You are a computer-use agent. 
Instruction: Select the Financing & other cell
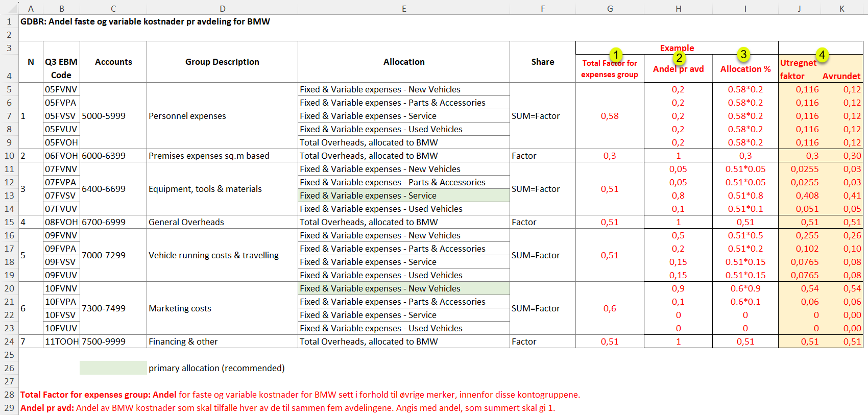point(222,341)
